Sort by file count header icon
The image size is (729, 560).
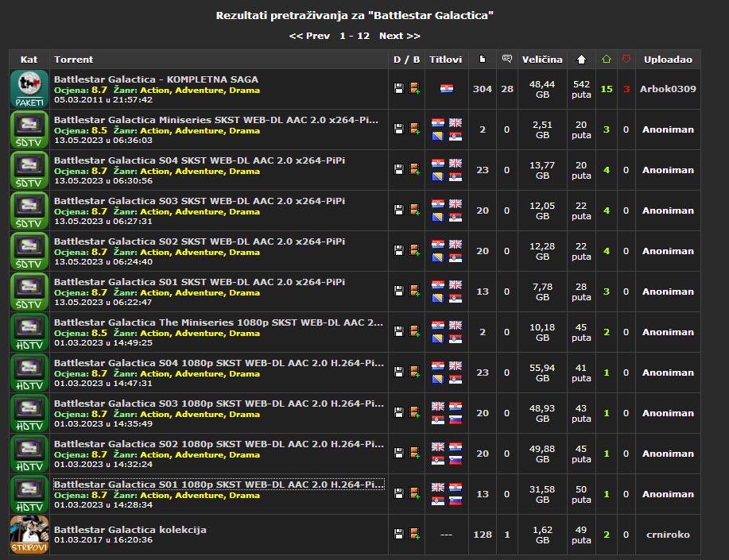click(483, 59)
